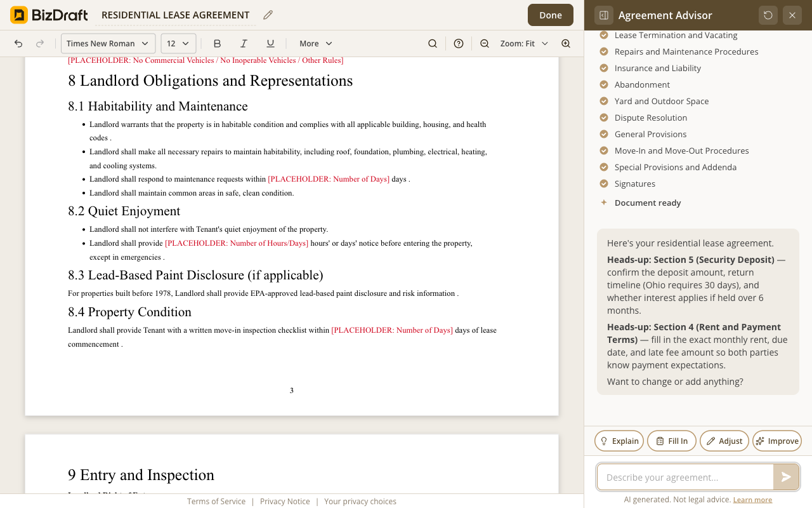812x508 pixels.
Task: Select the maintenance requests Number of Days placeholder
Action: [329, 179]
